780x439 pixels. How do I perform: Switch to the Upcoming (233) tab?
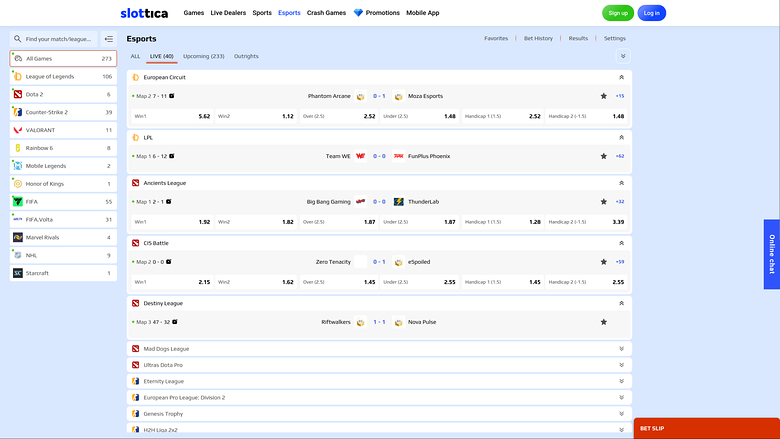203,56
